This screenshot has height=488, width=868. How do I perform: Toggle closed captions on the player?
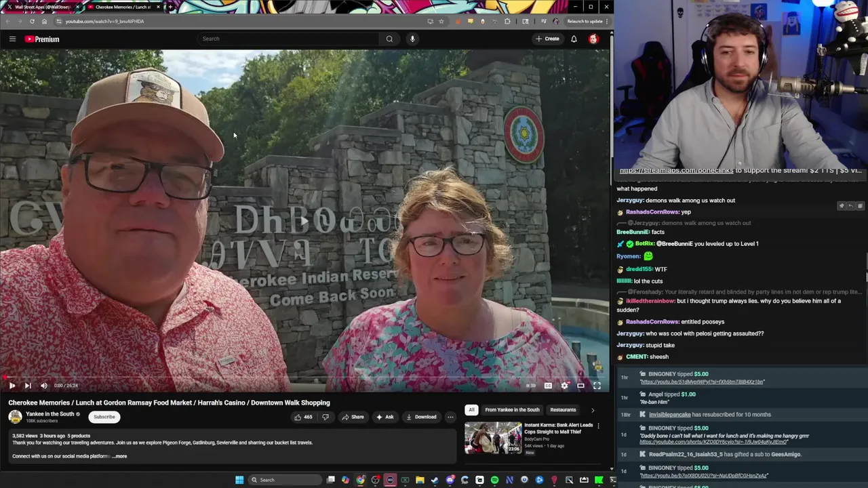point(548,386)
